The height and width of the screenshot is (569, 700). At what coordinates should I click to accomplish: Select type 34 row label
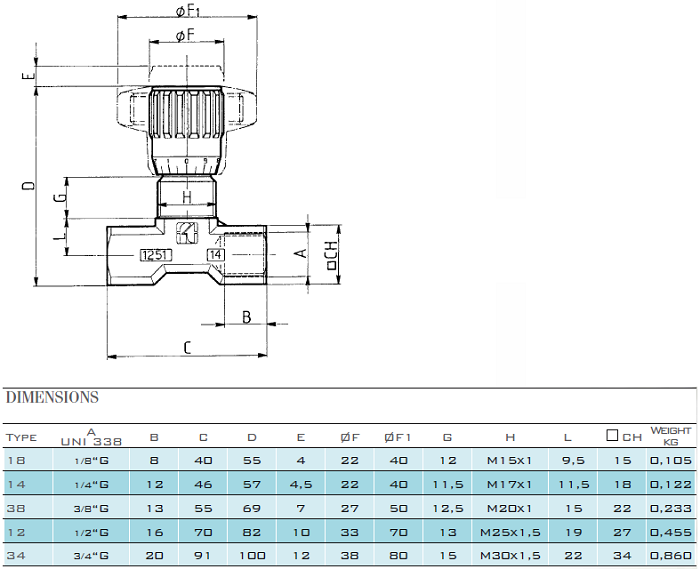point(17,556)
